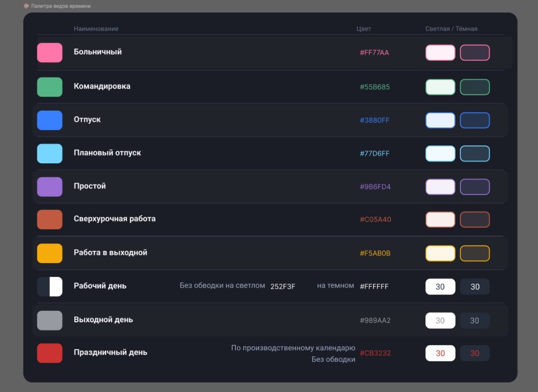This screenshot has width=538, height=392.
Task: Select the Командировка dark theme swatch
Action: pos(475,87)
